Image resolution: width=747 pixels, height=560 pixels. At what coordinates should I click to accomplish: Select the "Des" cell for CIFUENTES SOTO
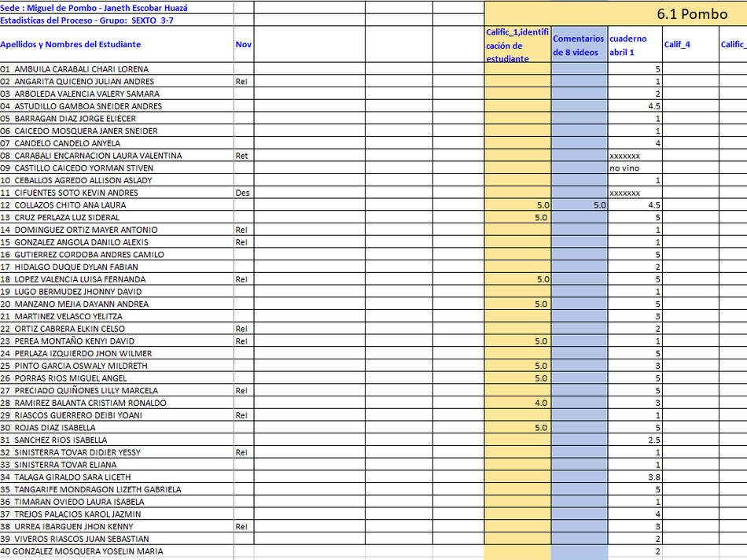[x=242, y=193]
